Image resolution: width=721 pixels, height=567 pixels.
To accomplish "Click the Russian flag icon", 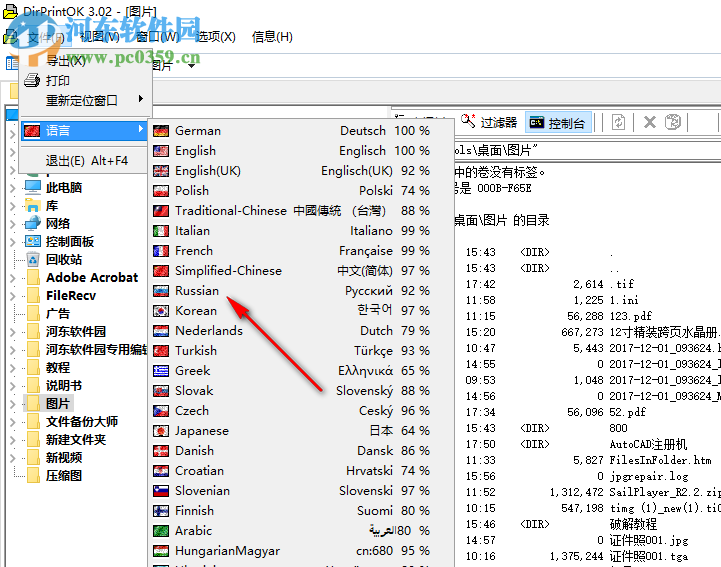I will [161, 291].
